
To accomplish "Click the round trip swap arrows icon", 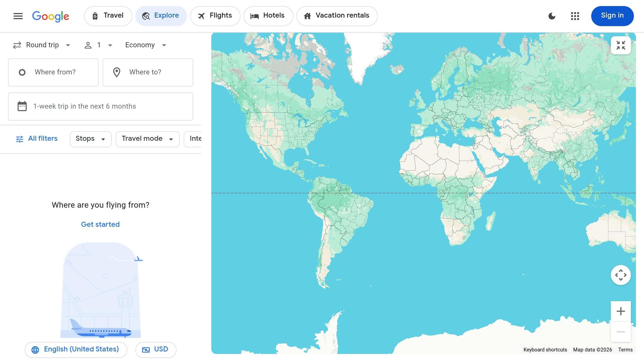I will click(17, 45).
